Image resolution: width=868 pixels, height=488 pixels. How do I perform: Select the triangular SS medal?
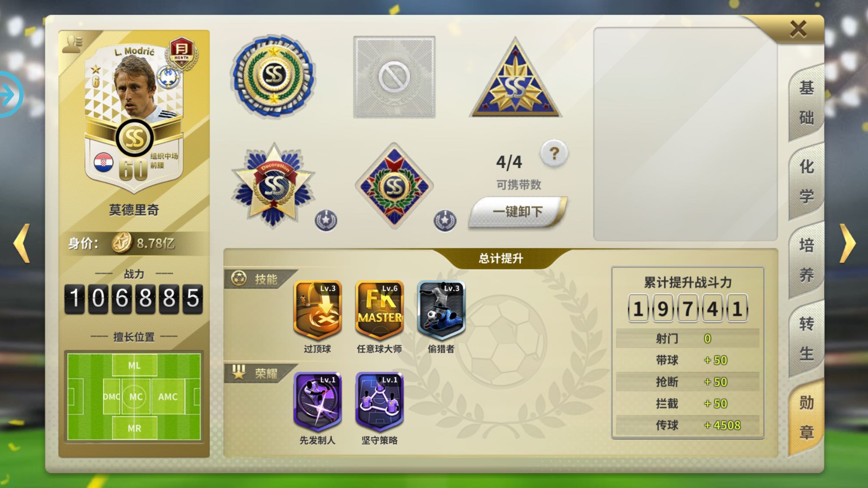pyautogui.click(x=515, y=79)
